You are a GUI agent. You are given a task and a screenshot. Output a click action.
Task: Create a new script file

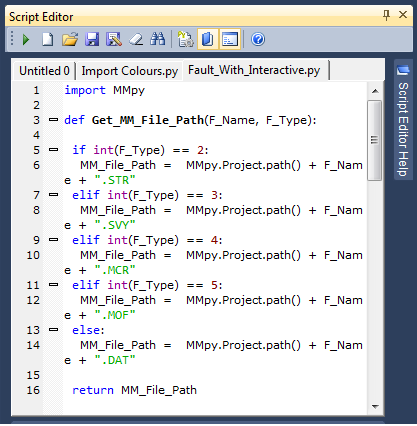[x=48, y=40]
